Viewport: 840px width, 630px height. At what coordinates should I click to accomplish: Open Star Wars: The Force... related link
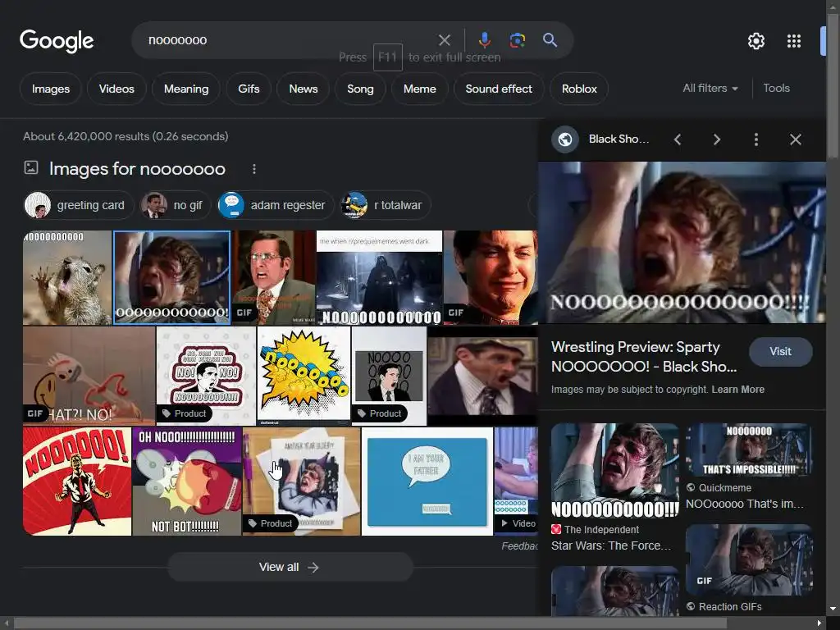coord(610,546)
